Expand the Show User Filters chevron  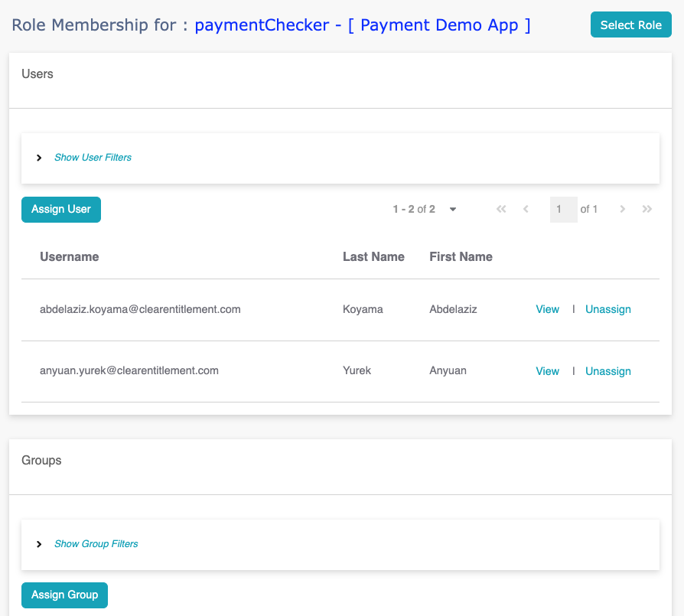(39, 158)
